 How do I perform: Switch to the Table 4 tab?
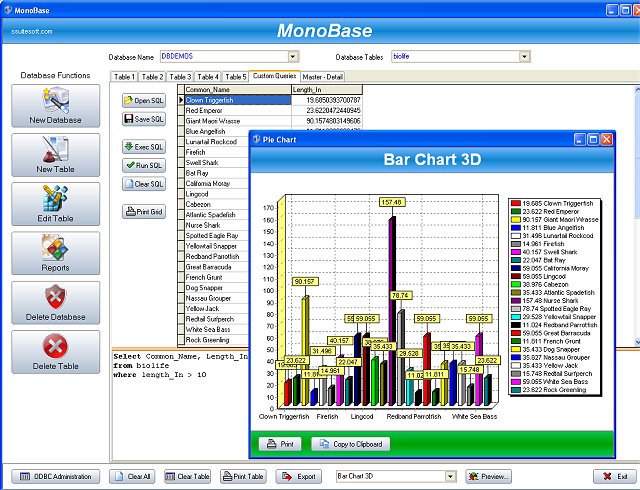pyautogui.click(x=208, y=77)
